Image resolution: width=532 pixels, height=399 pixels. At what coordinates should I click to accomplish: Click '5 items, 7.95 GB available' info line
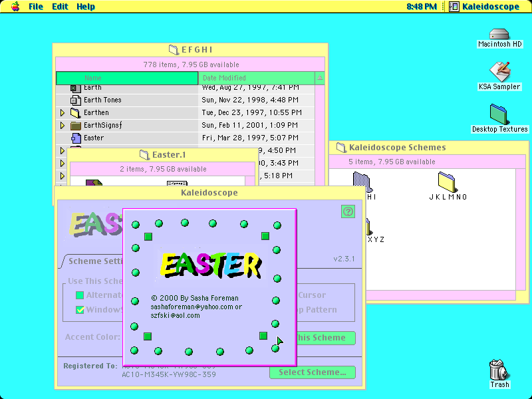tap(392, 162)
